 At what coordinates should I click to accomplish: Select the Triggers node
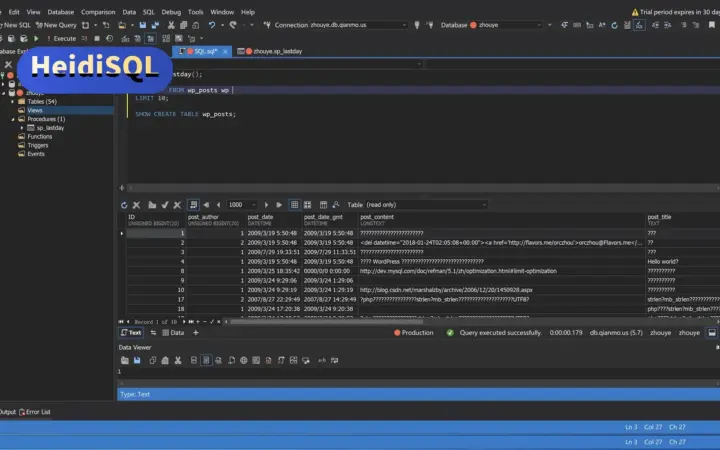[x=38, y=145]
